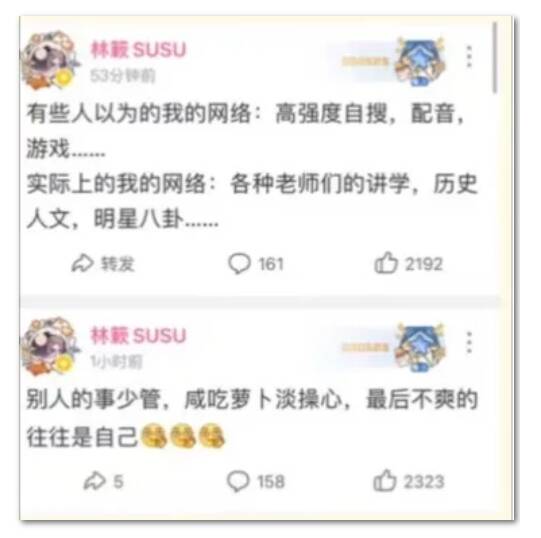Click username 林薇SUSU on second post
Viewport: 541px width, 538px height.
(138, 335)
